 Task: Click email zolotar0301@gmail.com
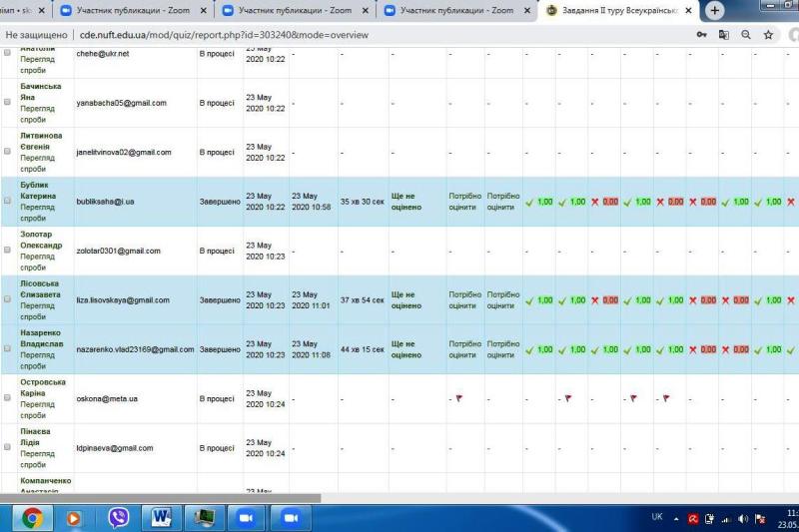click(118, 251)
